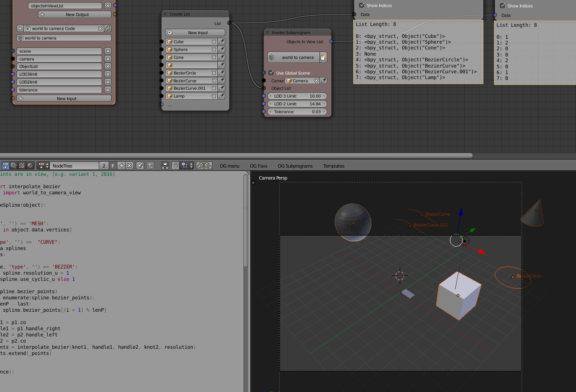576x392 pixels.
Task: Collapse the Create List node
Action: (x=166, y=14)
